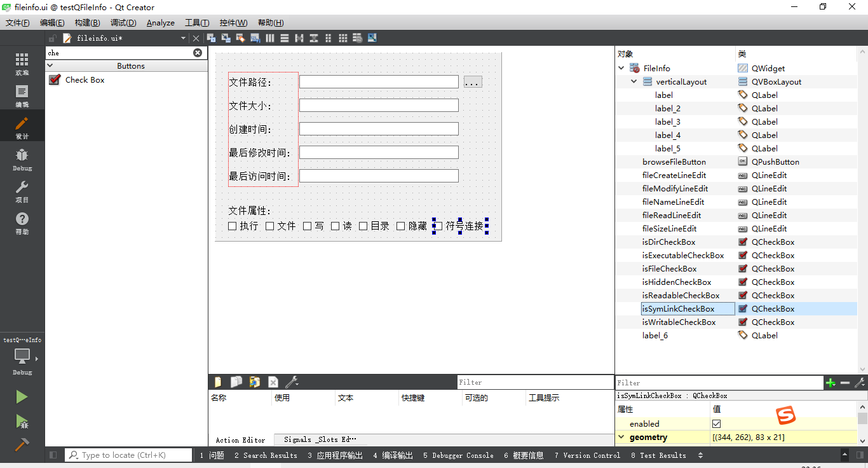Select the Edit Signals/Slots mode icon
868x468 pixels.
point(226,38)
